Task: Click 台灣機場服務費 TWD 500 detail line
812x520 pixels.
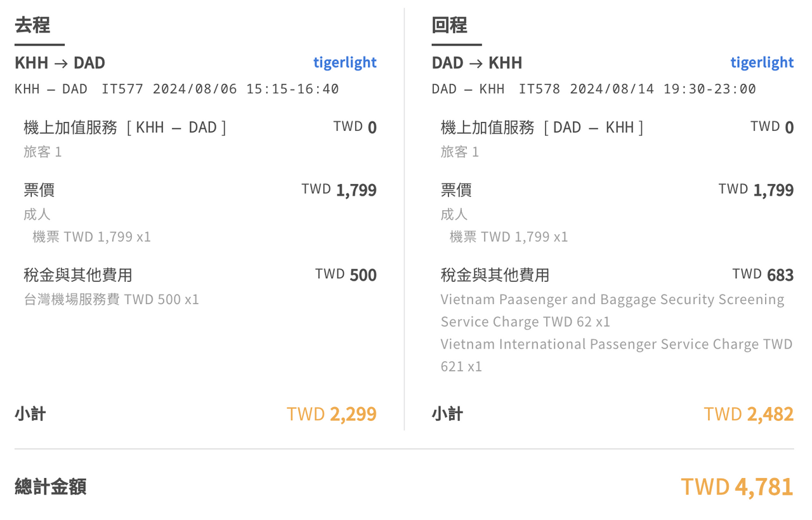Action: [x=112, y=299]
